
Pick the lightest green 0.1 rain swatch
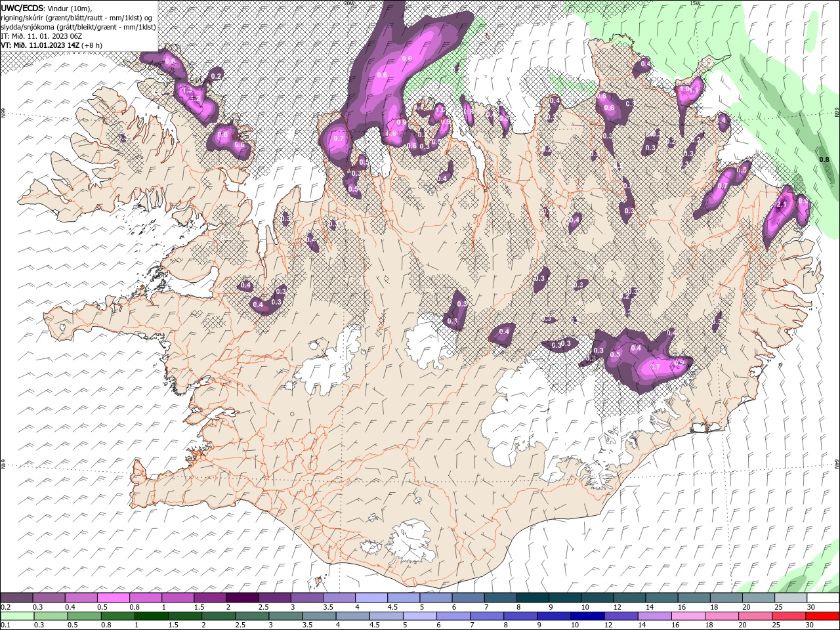point(16,616)
